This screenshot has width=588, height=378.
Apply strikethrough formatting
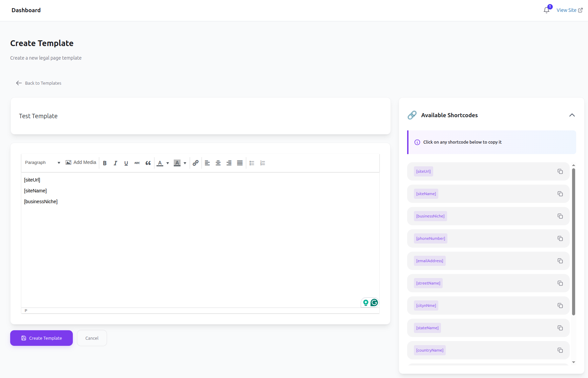[x=137, y=163]
